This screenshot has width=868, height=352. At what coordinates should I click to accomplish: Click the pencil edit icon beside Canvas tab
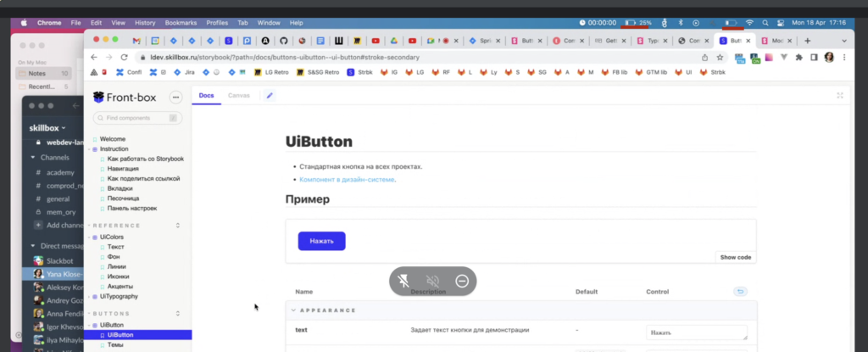pos(270,95)
